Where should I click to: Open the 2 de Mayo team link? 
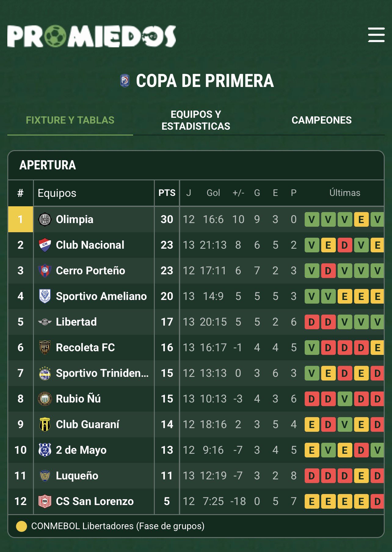click(x=81, y=450)
